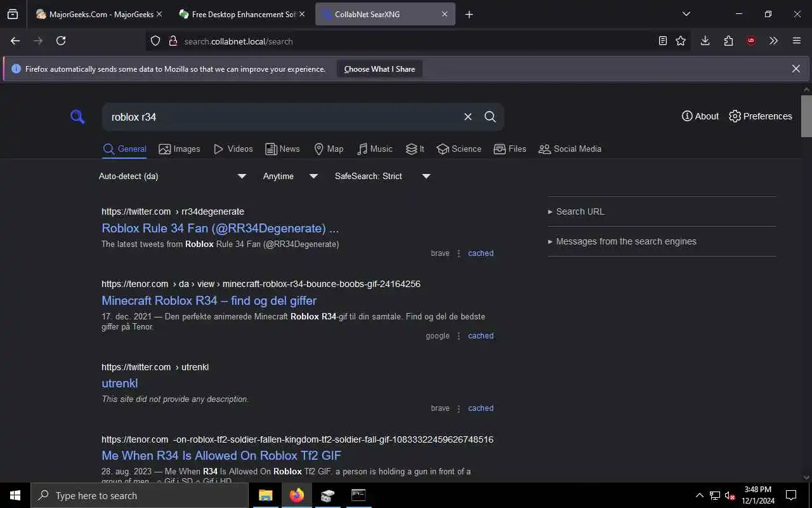
Task: Switch to the Music category
Action: coord(375,149)
